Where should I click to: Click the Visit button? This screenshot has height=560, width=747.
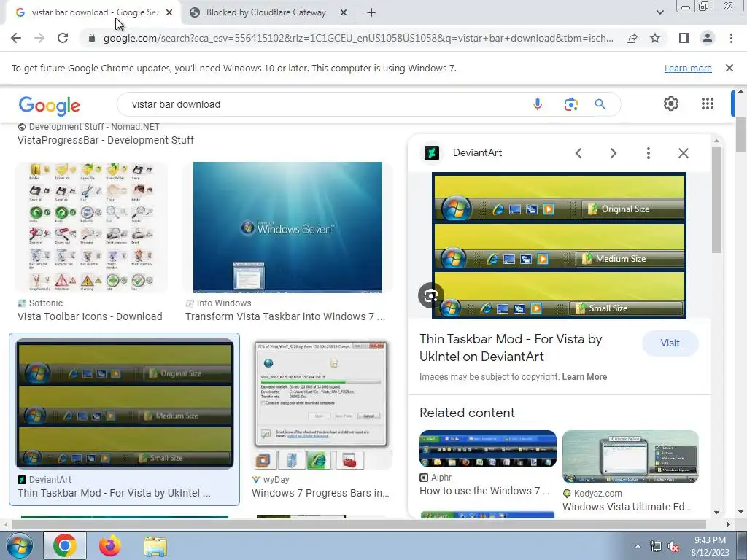coord(670,343)
